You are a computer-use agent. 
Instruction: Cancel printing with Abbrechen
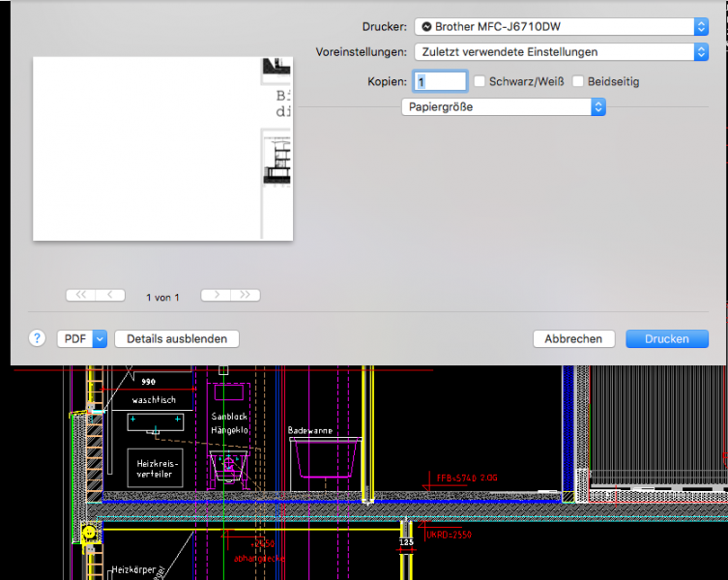tap(573, 339)
